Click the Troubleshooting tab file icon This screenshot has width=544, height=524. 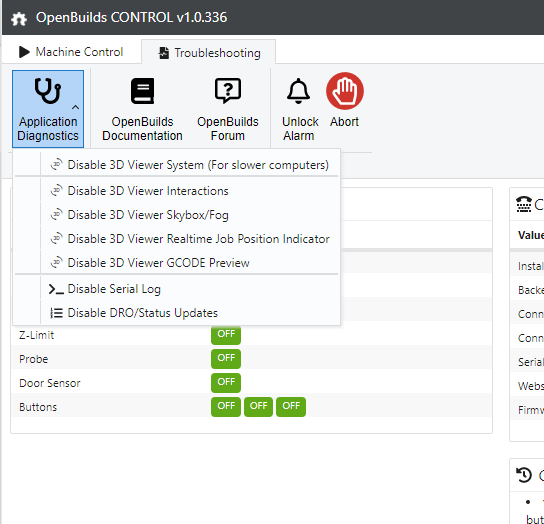click(x=164, y=53)
